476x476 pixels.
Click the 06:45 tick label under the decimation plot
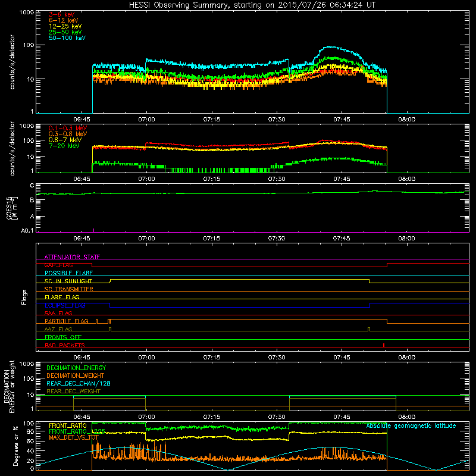[82, 417]
